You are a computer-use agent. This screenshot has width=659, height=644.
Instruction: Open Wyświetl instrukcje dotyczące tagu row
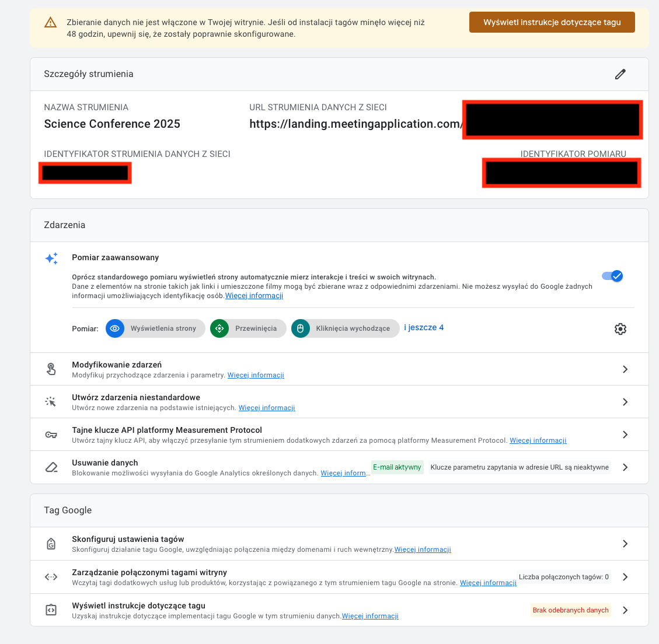[x=339, y=610]
